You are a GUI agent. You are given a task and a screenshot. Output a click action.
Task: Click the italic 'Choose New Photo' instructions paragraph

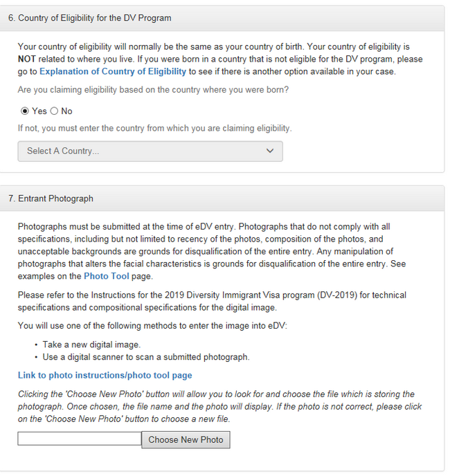click(x=219, y=406)
